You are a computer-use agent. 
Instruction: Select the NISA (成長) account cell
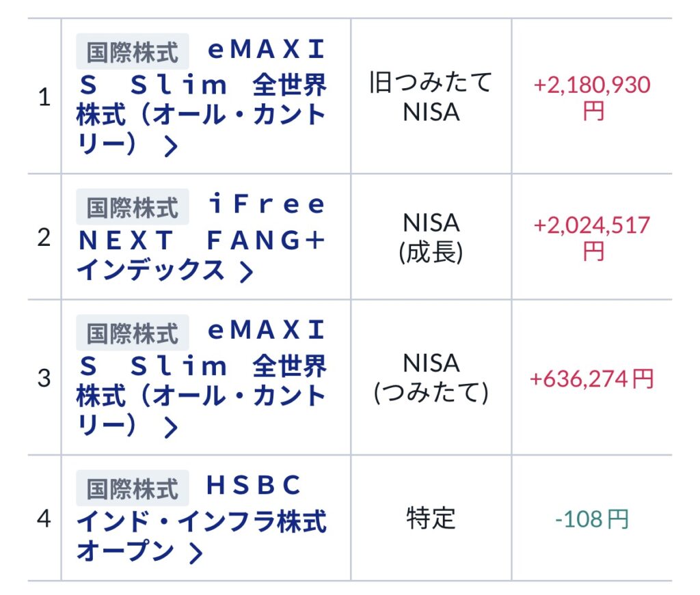[431, 238]
